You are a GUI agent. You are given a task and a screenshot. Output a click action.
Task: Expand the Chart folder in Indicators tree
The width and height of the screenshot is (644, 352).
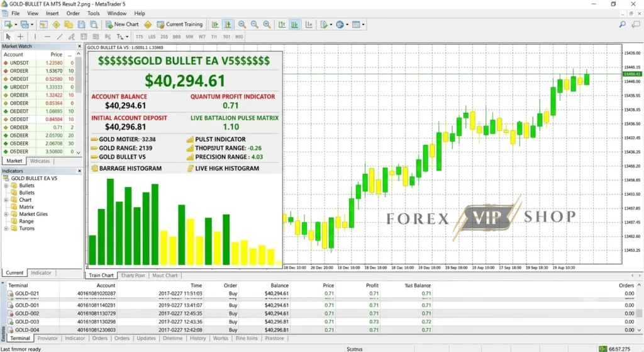click(x=6, y=200)
